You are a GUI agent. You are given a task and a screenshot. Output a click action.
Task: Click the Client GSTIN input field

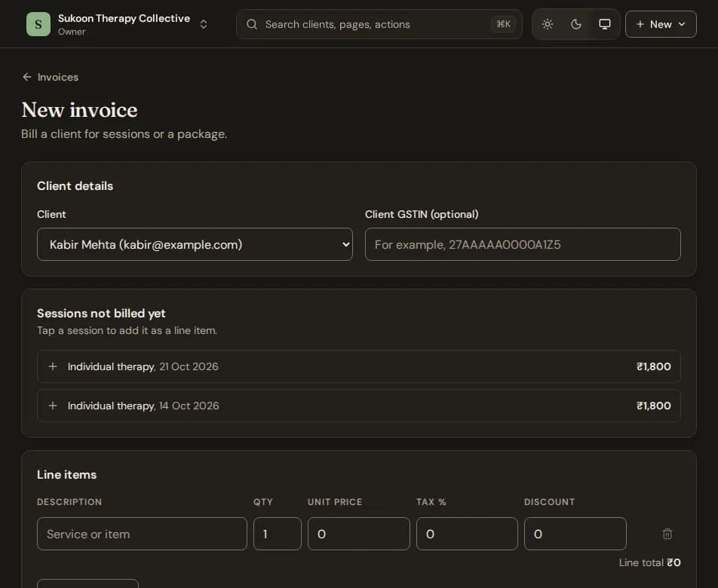coord(523,244)
